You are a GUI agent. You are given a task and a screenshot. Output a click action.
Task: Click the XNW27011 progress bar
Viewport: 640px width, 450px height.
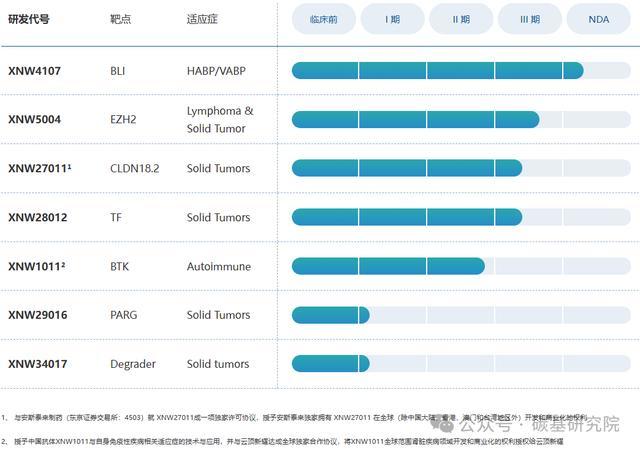461,168
